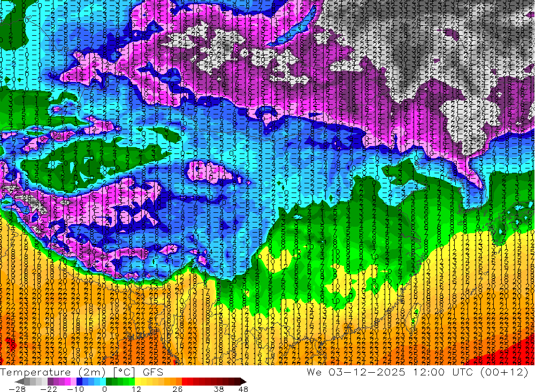Click the dark green swatch right of 0
Viewport: 535px width, 392px height.
[x=109, y=381]
